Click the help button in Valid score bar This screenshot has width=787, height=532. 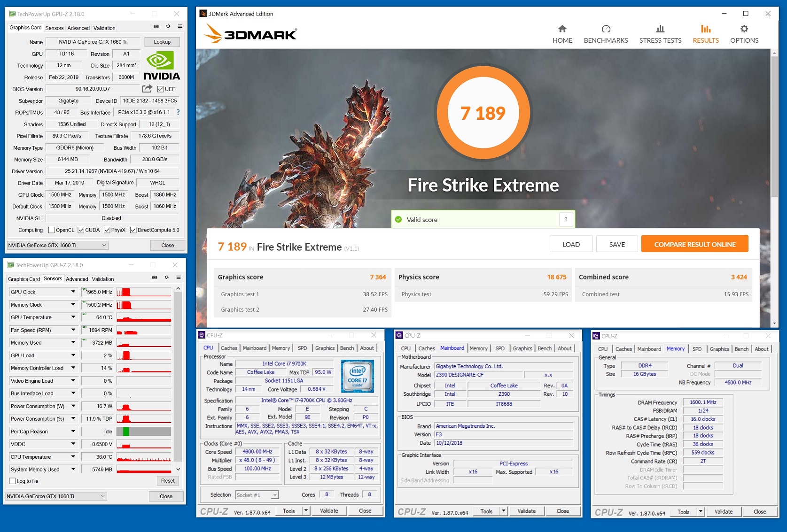coord(566,219)
